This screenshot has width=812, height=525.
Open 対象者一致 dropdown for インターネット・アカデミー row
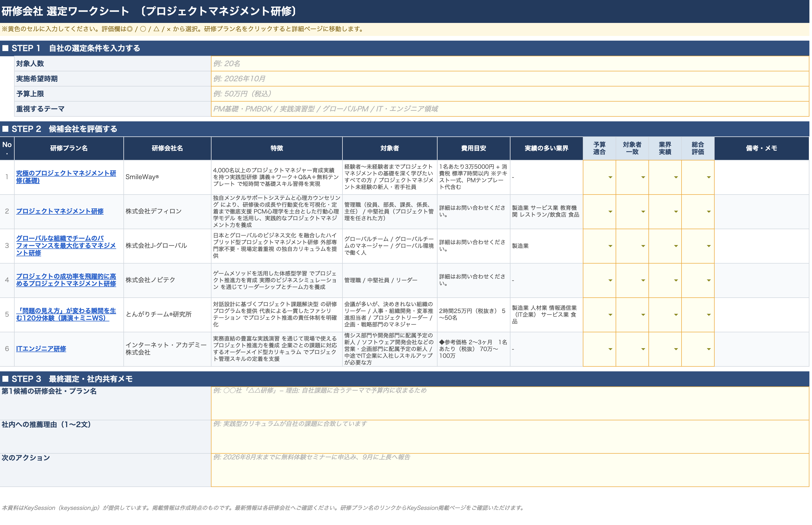(x=643, y=349)
